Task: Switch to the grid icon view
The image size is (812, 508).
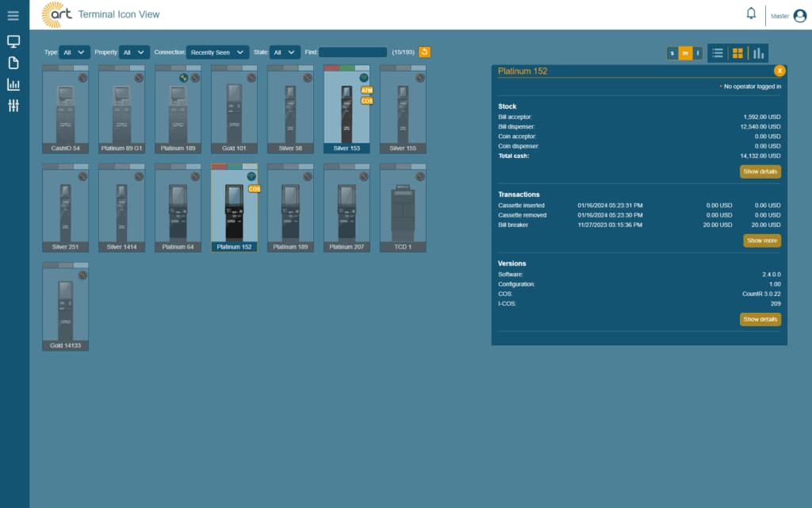Action: tap(737, 53)
